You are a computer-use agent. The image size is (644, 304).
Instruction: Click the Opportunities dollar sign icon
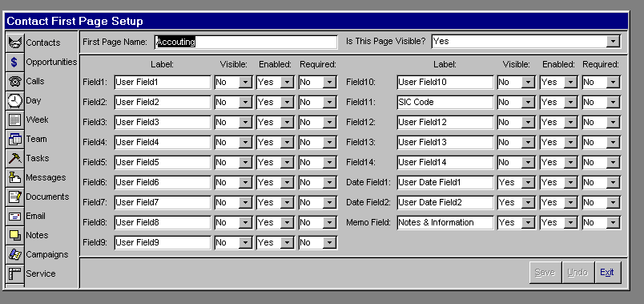coord(14,62)
